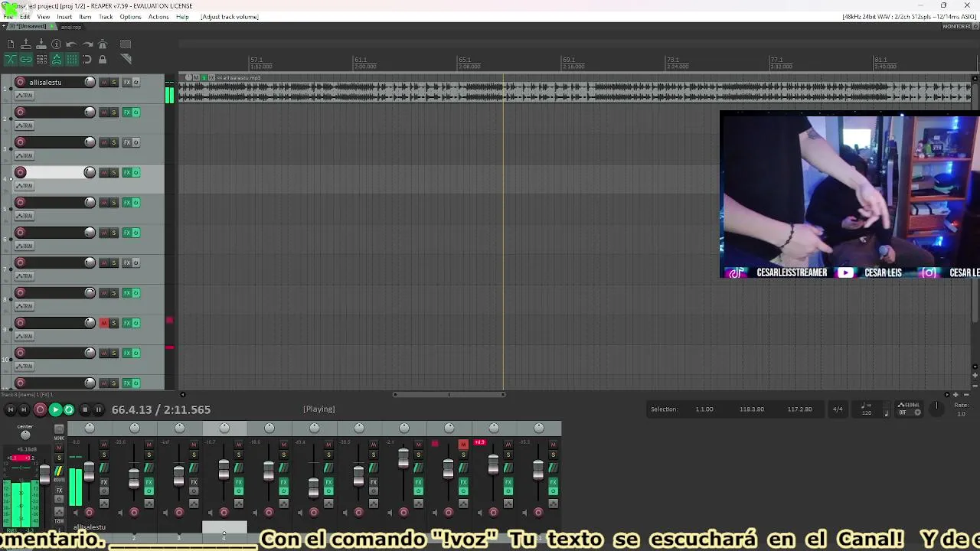
Task: Click the Save Project toolbar icon
Action: click(x=41, y=44)
